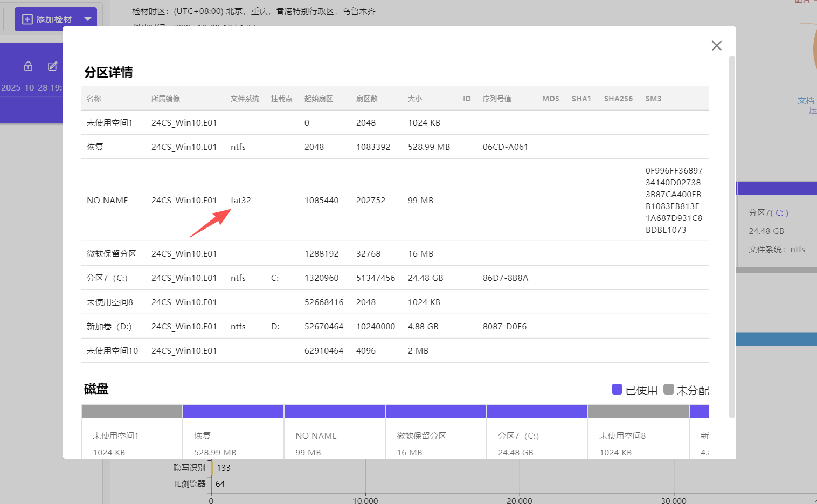The image size is (817, 504).
Task: Close the 分区详情 dialog with the X
Action: 716,46
